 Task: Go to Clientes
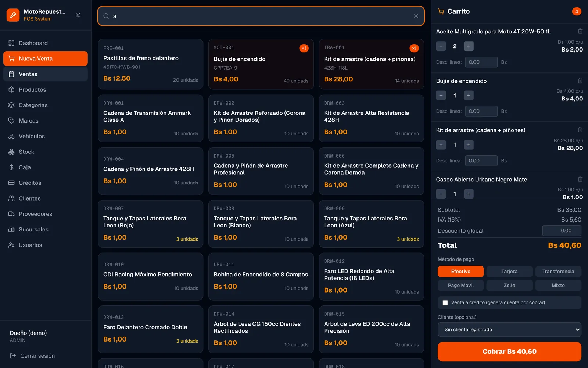(46, 198)
